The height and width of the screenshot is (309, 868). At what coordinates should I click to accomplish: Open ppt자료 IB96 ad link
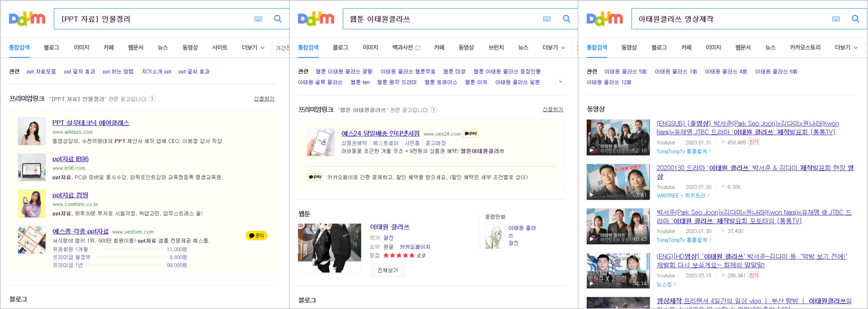coord(71,159)
